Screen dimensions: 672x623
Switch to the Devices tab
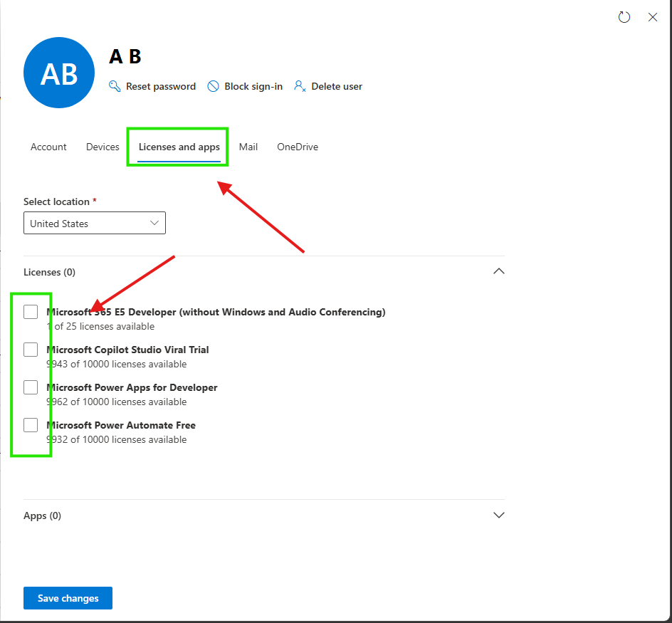tap(103, 147)
